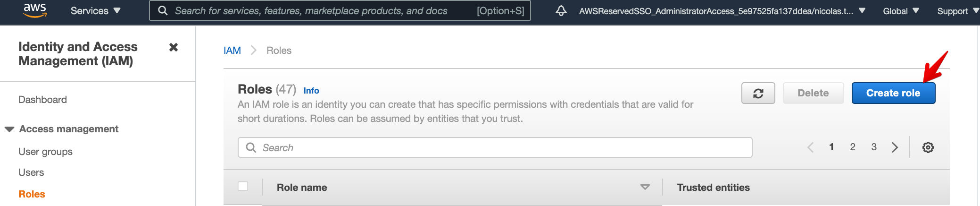Go to next page of roles
The width and height of the screenshot is (980, 206).
895,147
